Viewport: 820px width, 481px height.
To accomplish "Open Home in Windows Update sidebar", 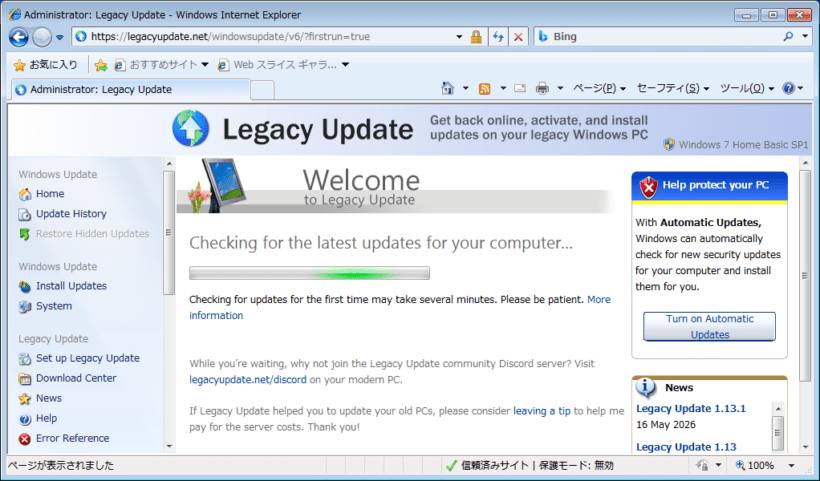I will [50, 194].
